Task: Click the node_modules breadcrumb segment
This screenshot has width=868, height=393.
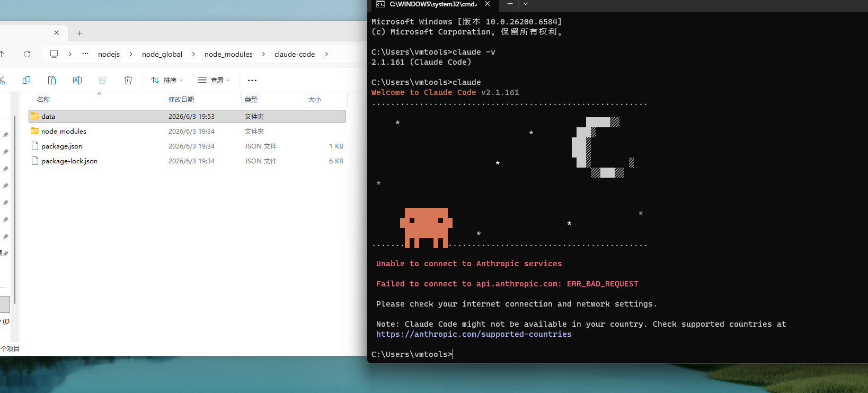Action: coord(228,54)
